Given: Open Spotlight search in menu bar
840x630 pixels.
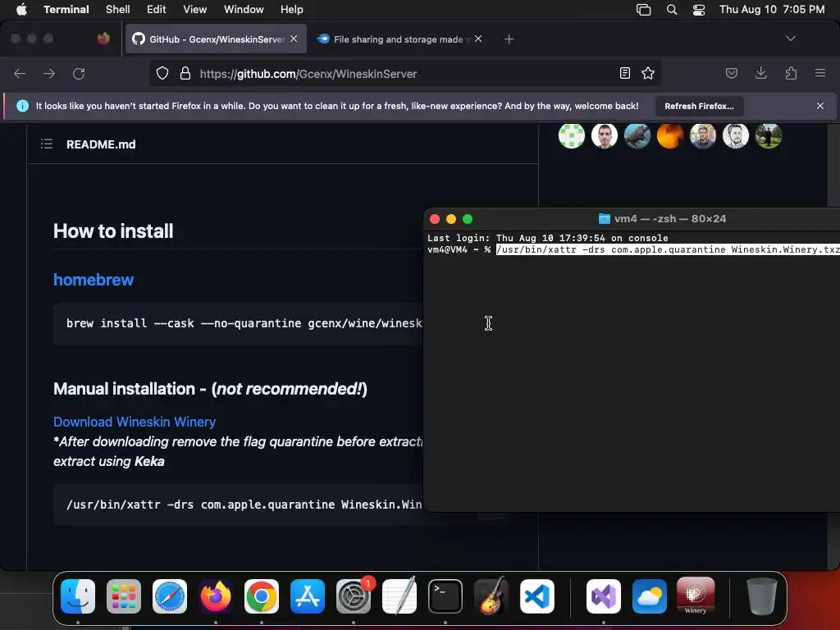Looking at the screenshot, I should pyautogui.click(x=672, y=9).
